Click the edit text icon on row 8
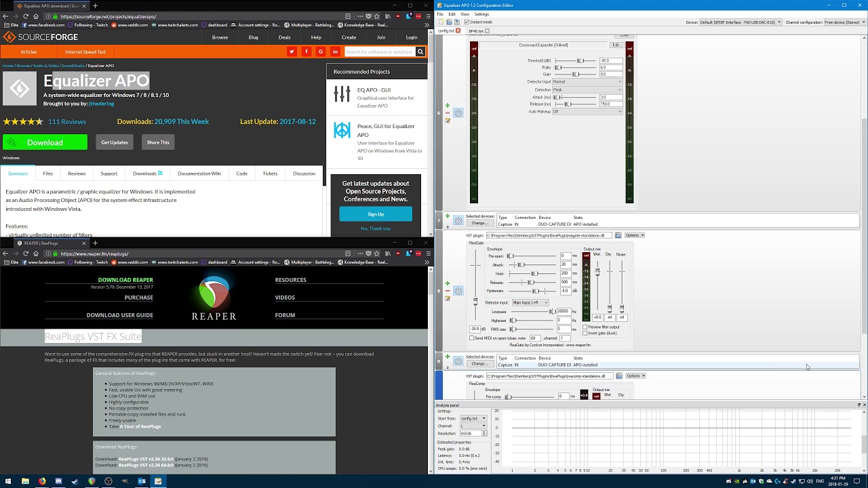 coord(448,298)
